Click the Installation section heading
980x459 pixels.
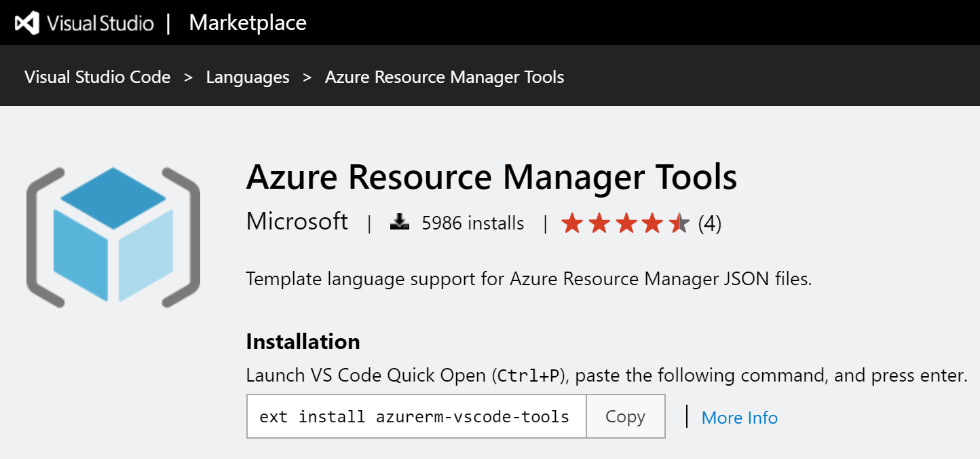click(302, 342)
